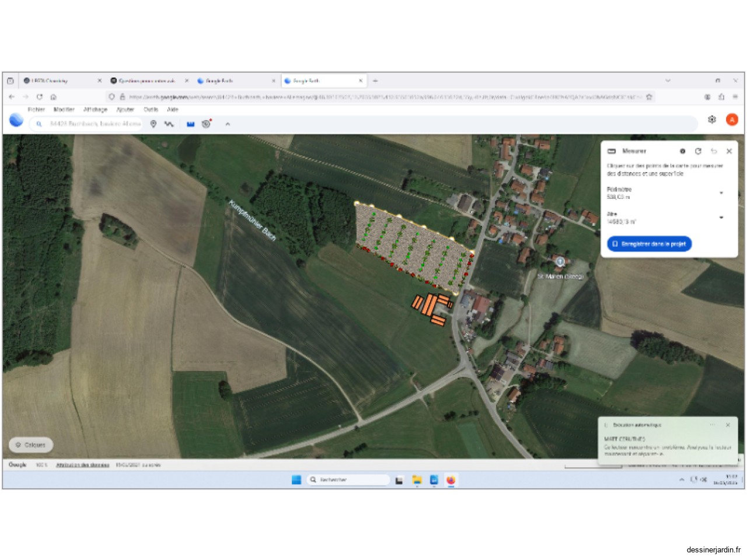Select the blue measure ruler tool

pos(190,124)
